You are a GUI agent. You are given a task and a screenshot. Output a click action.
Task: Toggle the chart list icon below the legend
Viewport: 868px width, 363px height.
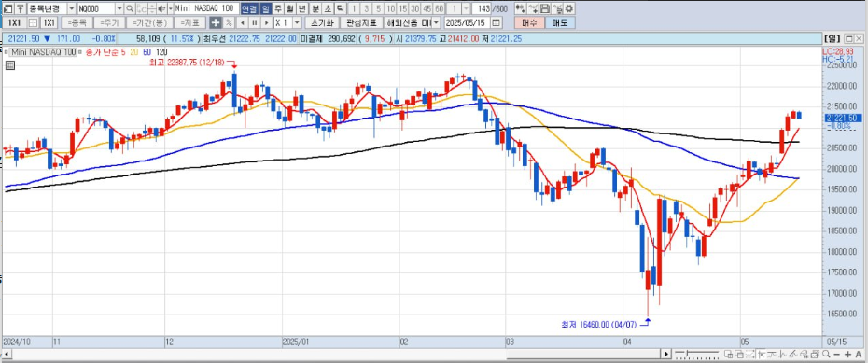point(9,65)
